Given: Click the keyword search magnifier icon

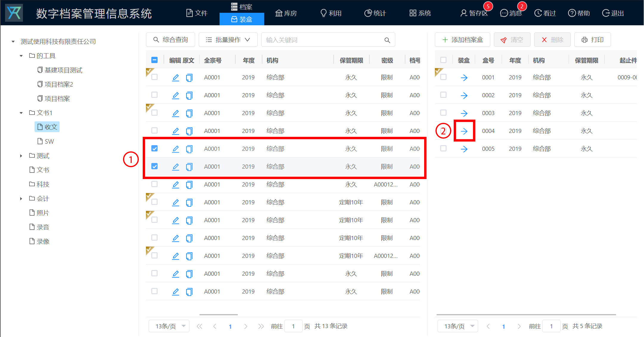Looking at the screenshot, I should click(387, 40).
